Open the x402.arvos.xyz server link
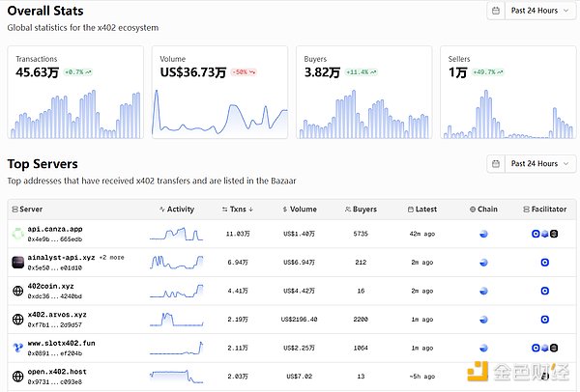580x392 pixels. tap(57, 315)
